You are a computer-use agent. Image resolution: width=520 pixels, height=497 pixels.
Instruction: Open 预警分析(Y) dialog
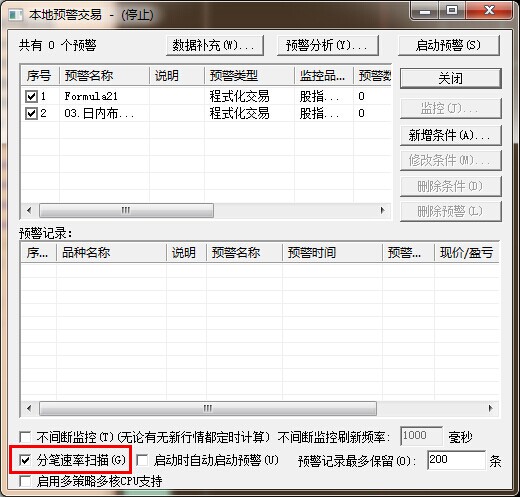[x=328, y=45]
